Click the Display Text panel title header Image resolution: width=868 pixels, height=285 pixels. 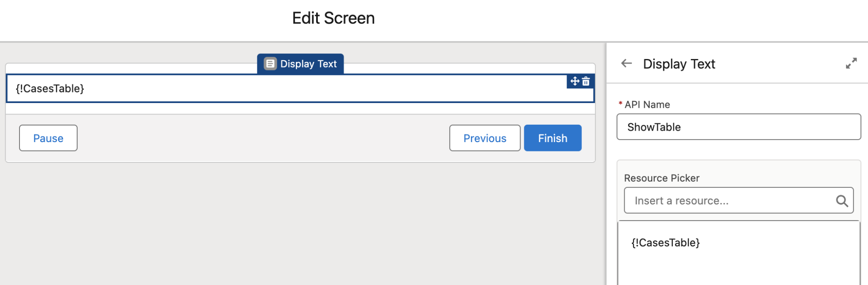pos(679,64)
